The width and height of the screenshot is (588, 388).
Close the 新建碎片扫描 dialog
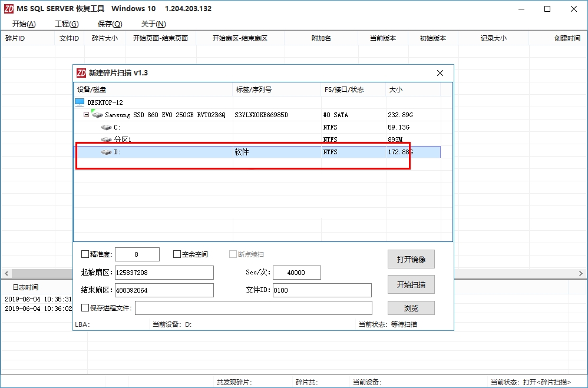click(x=440, y=73)
